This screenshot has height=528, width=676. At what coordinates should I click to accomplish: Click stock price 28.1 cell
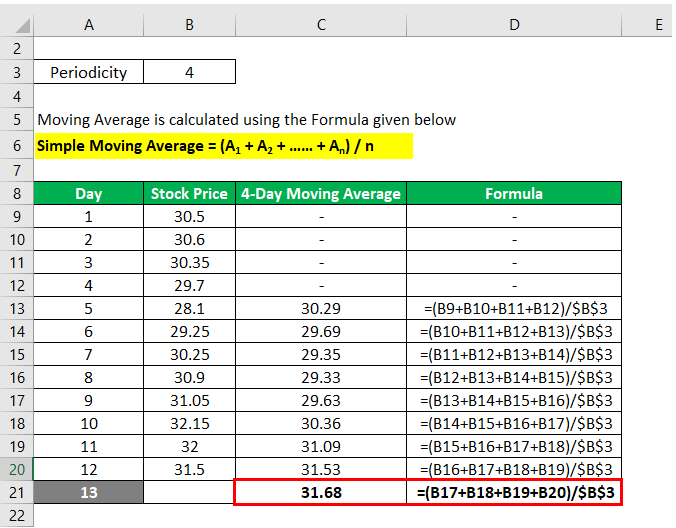tap(189, 309)
